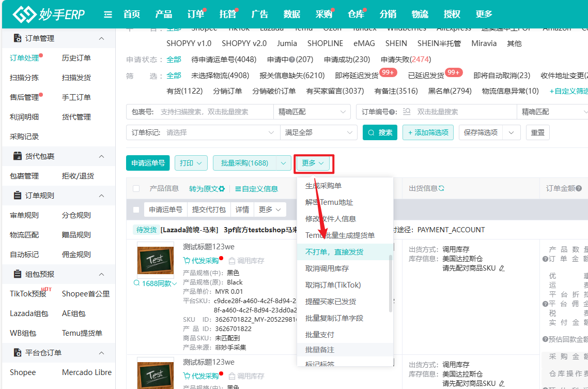The width and height of the screenshot is (588, 389).
Task: Click the gear icon next to 转为原文
Action: [x=222, y=188]
